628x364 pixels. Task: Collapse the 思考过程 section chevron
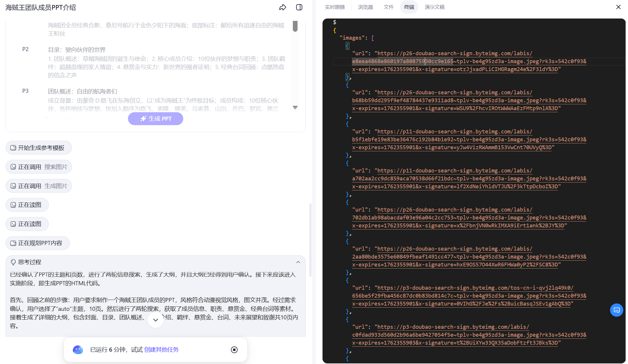298,262
